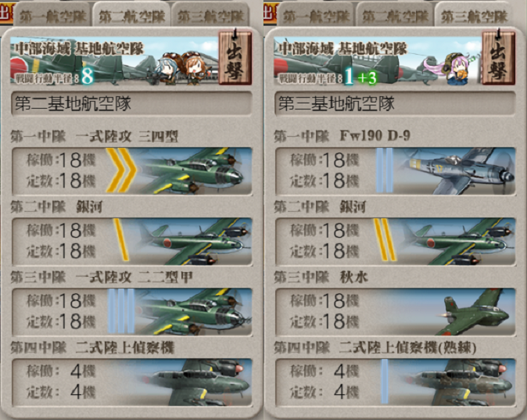
Task: Click the Fw190 D-9 fighter slot
Action: coord(396,171)
